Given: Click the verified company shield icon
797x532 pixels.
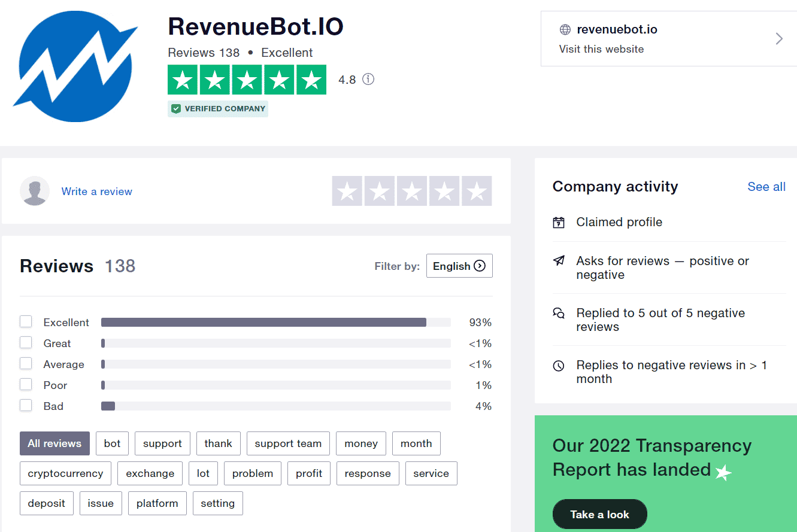Looking at the screenshot, I should (x=175, y=109).
